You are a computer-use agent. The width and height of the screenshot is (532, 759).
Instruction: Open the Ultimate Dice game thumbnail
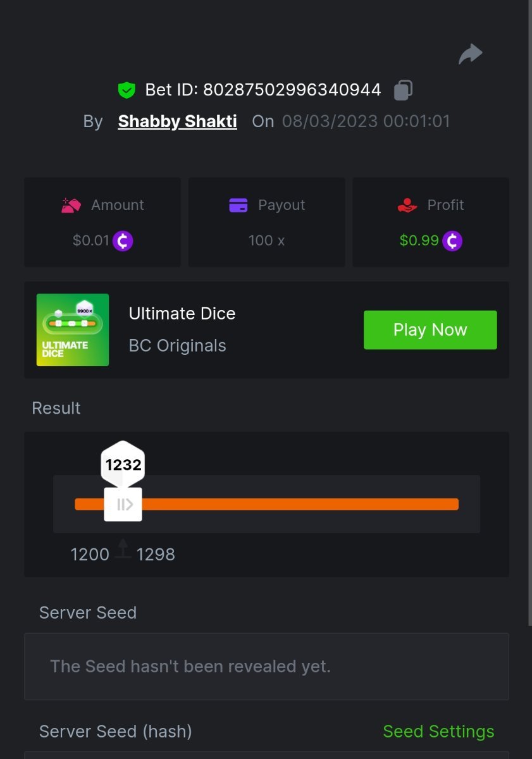pyautogui.click(x=73, y=330)
